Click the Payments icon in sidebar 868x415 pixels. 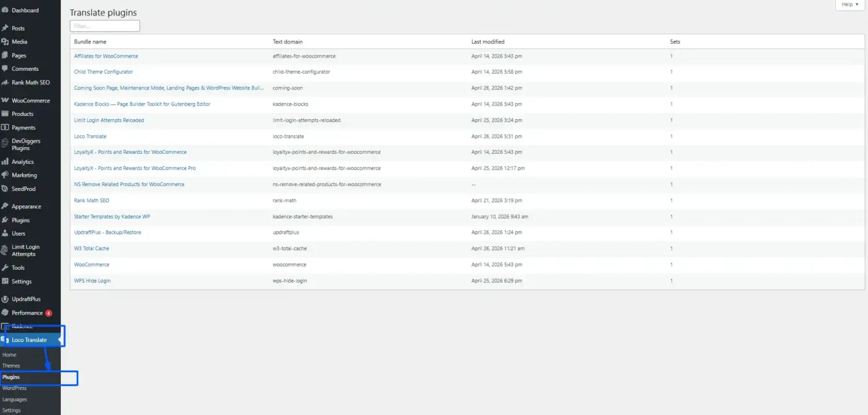pyautogui.click(x=5, y=127)
